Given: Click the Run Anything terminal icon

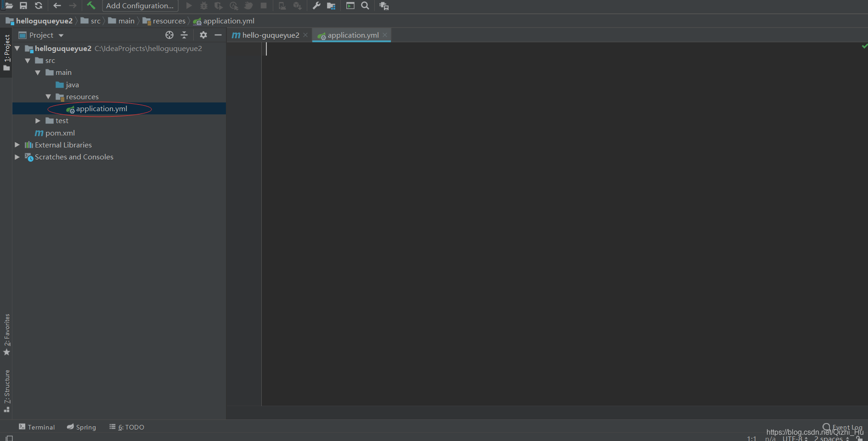Looking at the screenshot, I should coord(350,6).
